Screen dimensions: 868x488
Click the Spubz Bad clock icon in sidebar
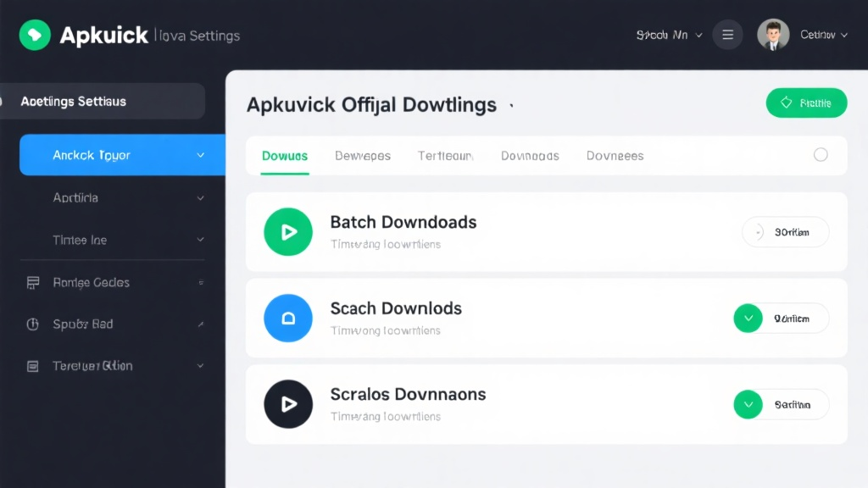(x=32, y=324)
